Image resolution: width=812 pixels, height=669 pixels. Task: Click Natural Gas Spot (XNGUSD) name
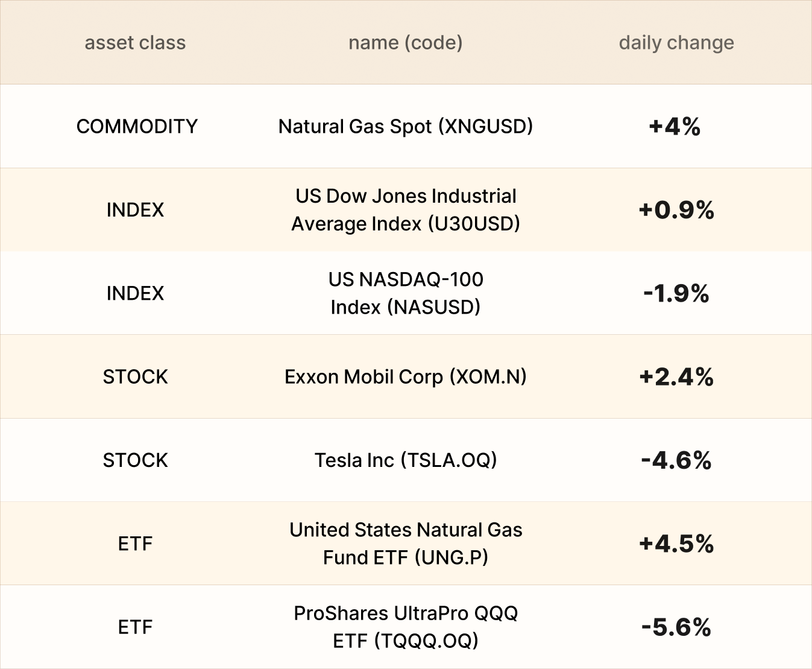pos(405,127)
